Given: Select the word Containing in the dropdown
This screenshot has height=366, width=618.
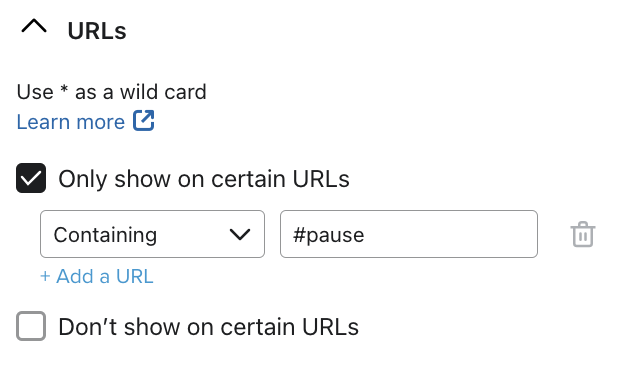Looking at the screenshot, I should (x=105, y=235).
